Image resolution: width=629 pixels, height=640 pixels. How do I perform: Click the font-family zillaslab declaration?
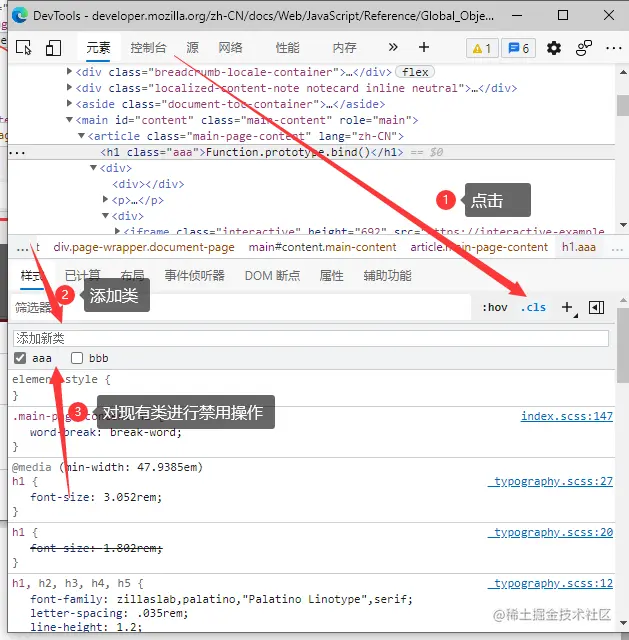click(221, 599)
